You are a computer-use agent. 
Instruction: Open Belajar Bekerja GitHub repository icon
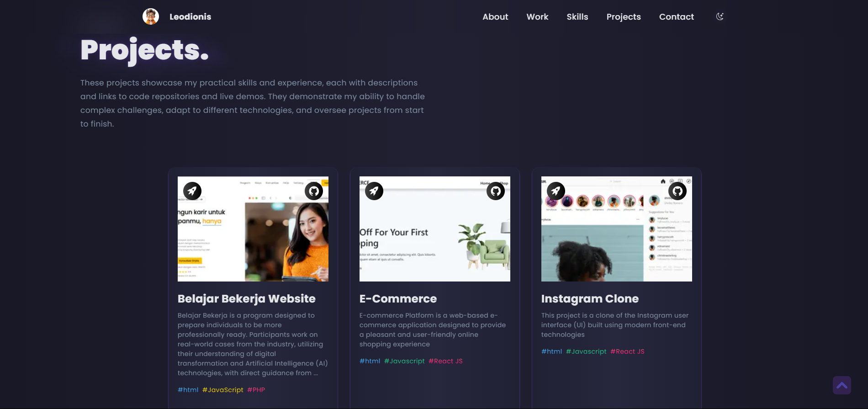tap(314, 191)
